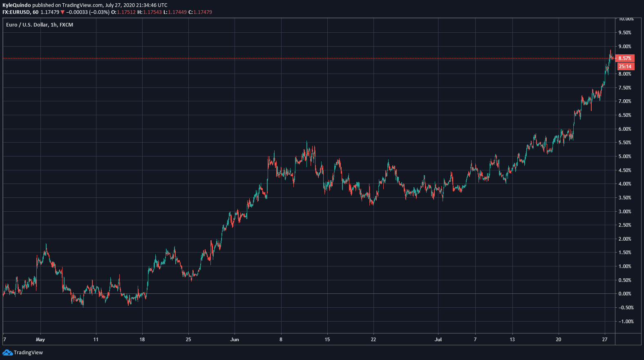The image size is (644, 360).
Task: Click the 18 date label on the time axis
Action: coord(142,340)
